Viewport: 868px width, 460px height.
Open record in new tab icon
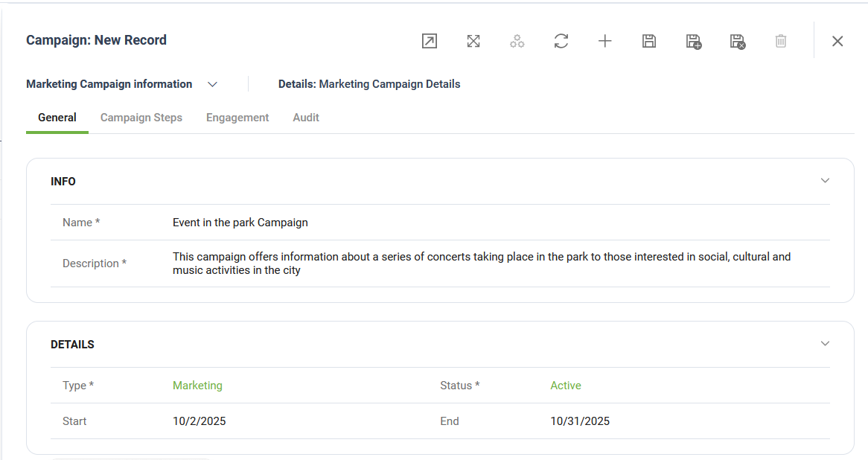point(430,42)
